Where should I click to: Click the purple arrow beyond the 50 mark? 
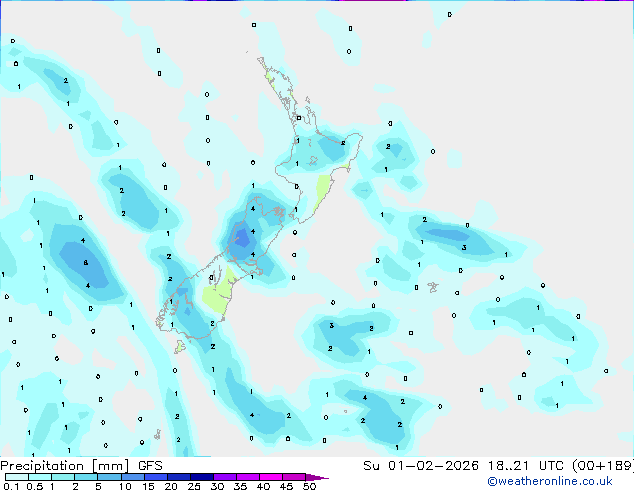317,477
